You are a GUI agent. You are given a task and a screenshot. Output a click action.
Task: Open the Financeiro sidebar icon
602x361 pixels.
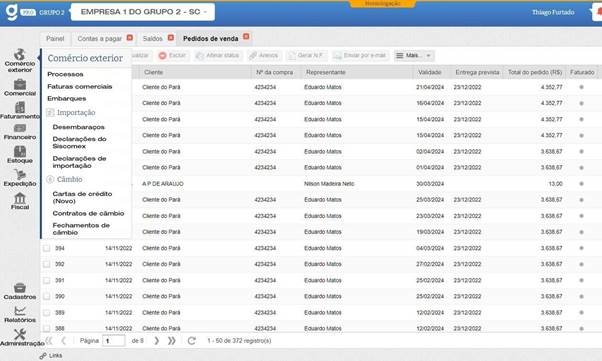(20, 132)
